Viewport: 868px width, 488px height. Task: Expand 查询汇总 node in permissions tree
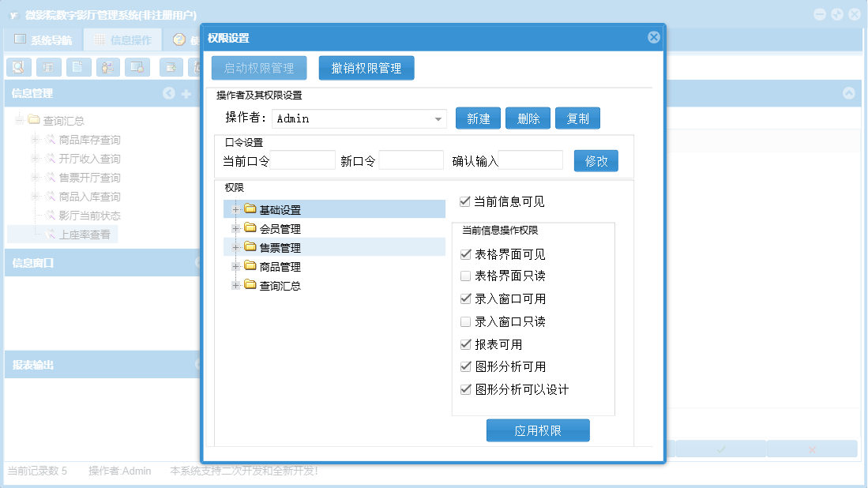tap(235, 286)
